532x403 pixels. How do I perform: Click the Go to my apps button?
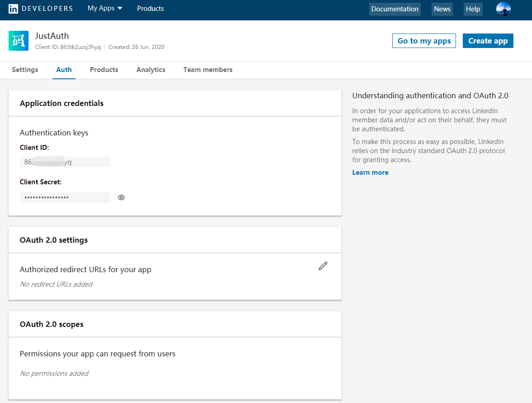click(424, 41)
